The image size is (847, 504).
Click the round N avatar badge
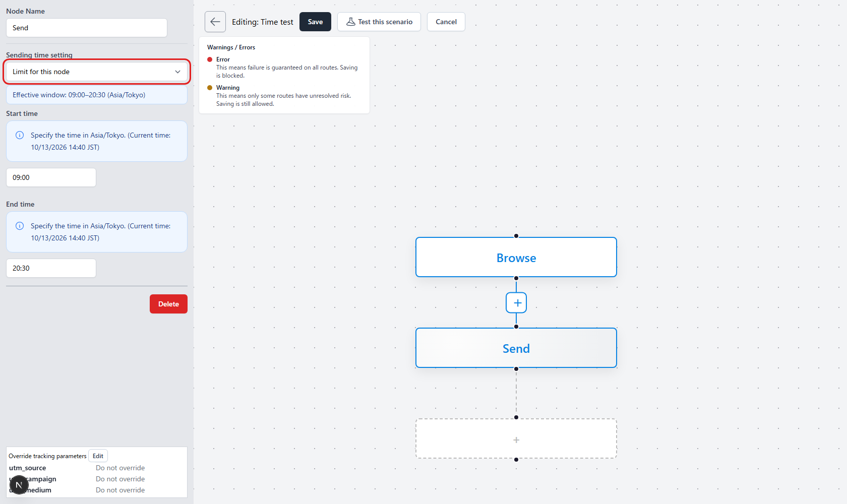click(x=19, y=485)
